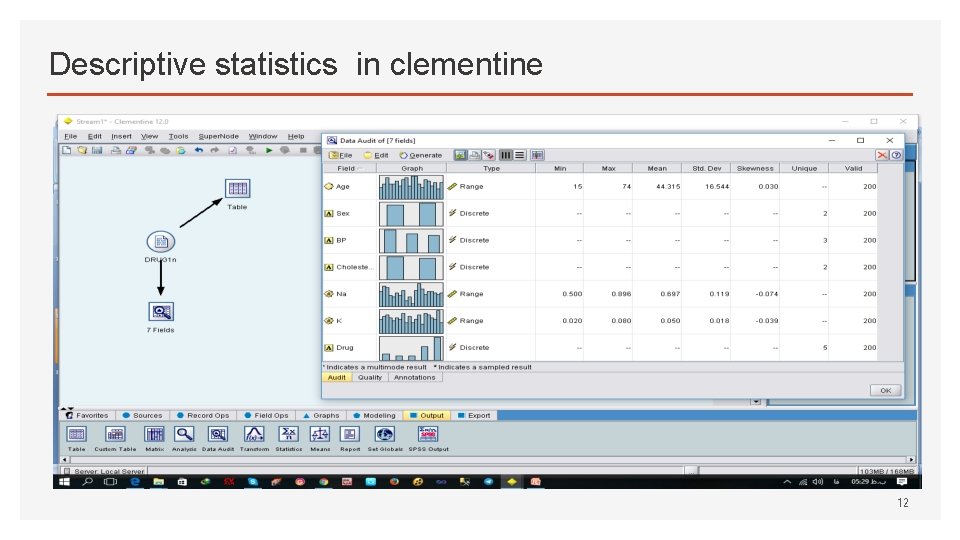Open the SuperNode menu

coord(219,136)
